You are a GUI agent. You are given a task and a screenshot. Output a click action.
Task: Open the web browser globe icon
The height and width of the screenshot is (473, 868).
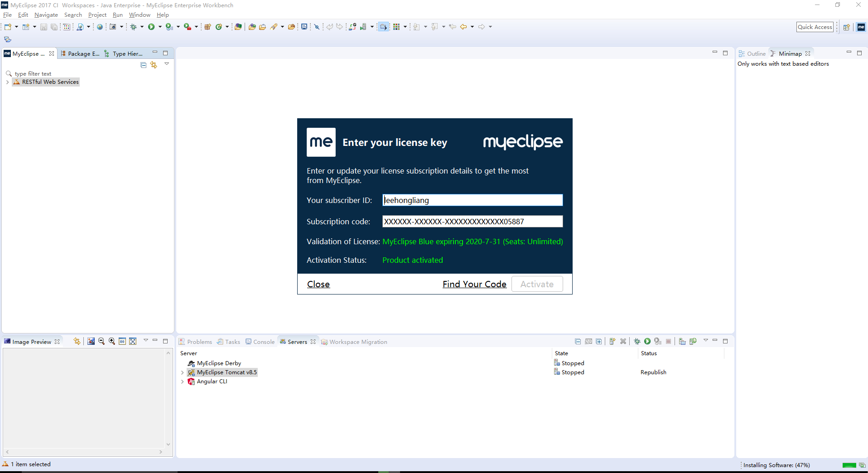click(x=100, y=27)
